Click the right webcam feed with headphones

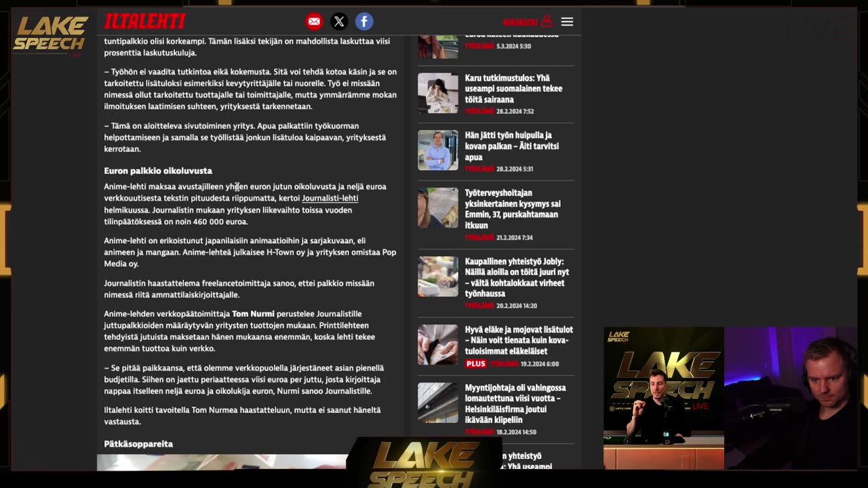click(791, 398)
